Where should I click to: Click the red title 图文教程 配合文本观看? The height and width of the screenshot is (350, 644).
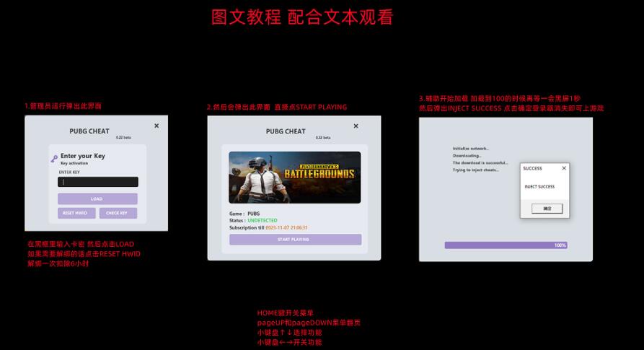click(x=302, y=17)
